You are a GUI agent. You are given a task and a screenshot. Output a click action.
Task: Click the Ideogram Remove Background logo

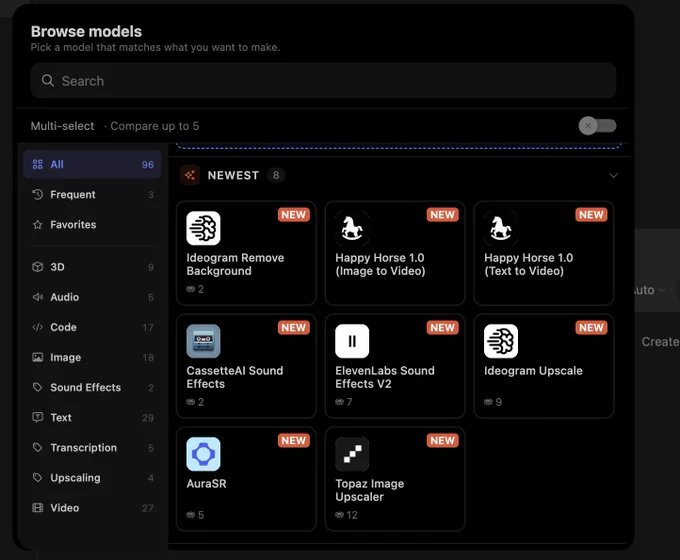coord(203,228)
